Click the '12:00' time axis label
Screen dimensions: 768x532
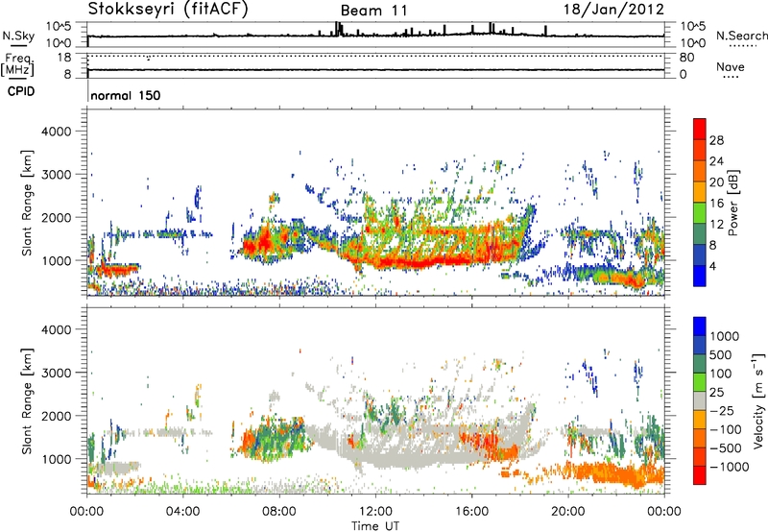click(375, 512)
